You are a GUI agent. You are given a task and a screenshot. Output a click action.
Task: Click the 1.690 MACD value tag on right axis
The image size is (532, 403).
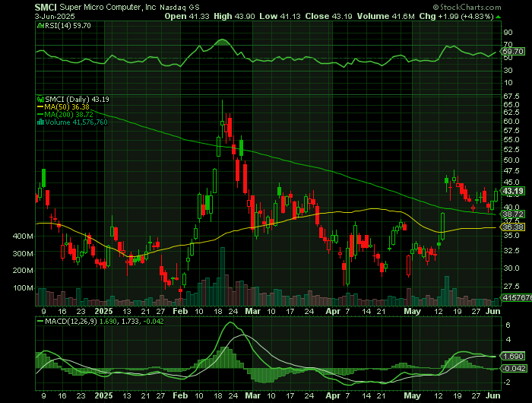tap(514, 357)
